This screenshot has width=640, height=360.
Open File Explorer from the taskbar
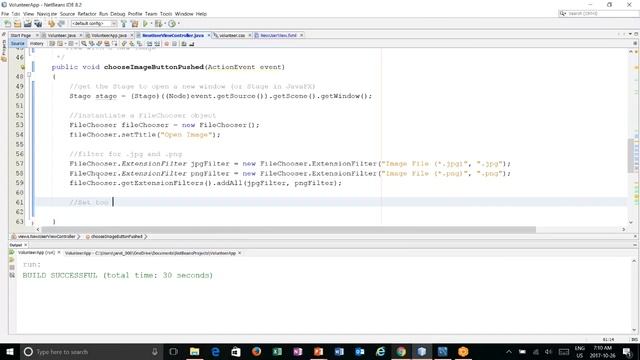click(x=195, y=351)
